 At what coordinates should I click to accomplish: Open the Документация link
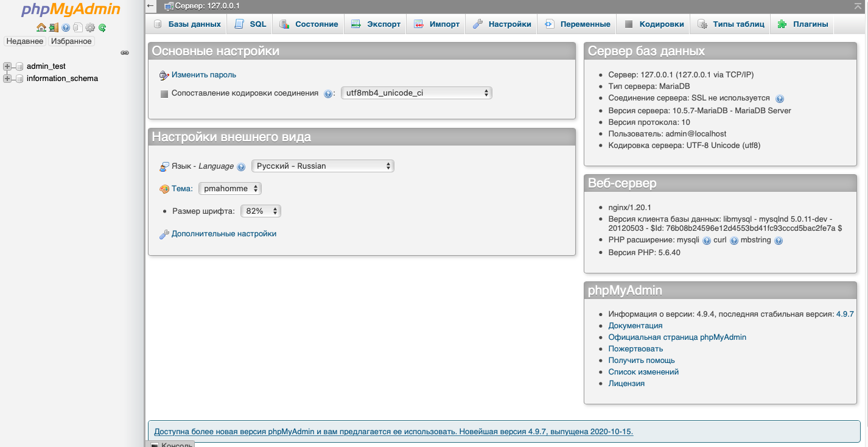[x=635, y=326]
